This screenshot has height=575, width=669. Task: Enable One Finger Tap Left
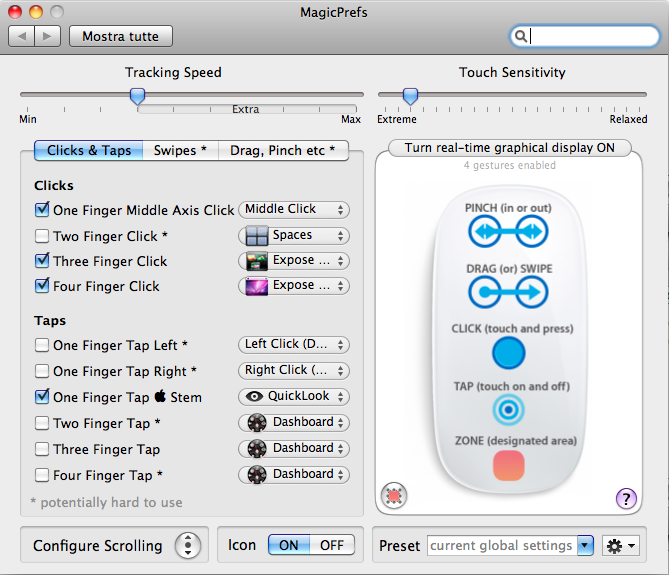[42, 345]
